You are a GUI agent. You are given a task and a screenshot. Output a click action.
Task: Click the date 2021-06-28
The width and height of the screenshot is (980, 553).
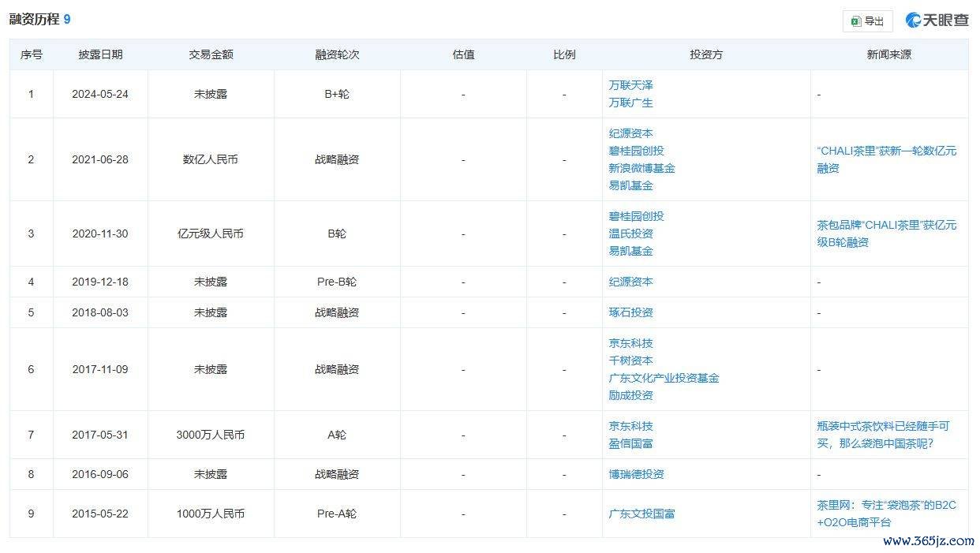coord(100,159)
